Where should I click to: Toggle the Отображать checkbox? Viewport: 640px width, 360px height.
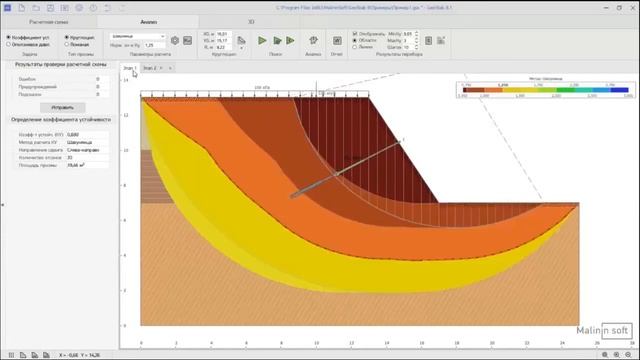click(x=355, y=34)
